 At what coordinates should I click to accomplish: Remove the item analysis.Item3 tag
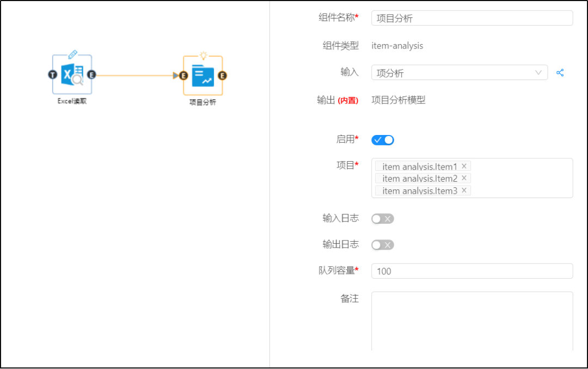click(464, 190)
